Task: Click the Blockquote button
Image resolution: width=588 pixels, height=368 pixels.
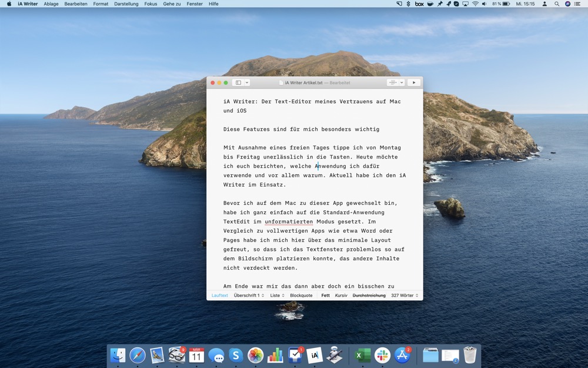Action: click(301, 296)
